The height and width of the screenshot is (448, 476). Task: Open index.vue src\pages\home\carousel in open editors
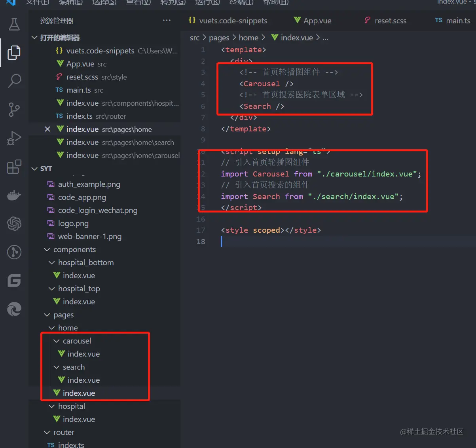pyautogui.click(x=104, y=155)
